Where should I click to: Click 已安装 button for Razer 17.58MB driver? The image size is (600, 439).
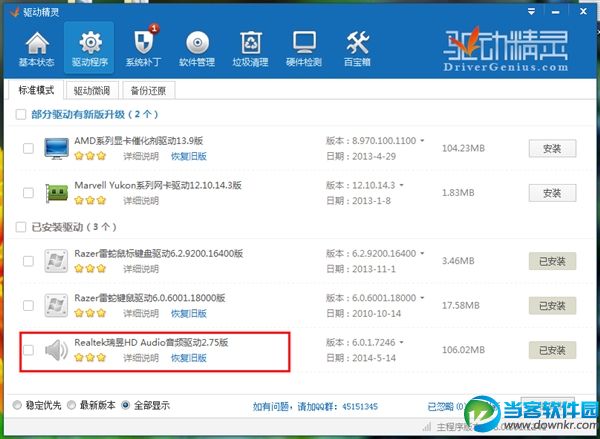tap(552, 305)
